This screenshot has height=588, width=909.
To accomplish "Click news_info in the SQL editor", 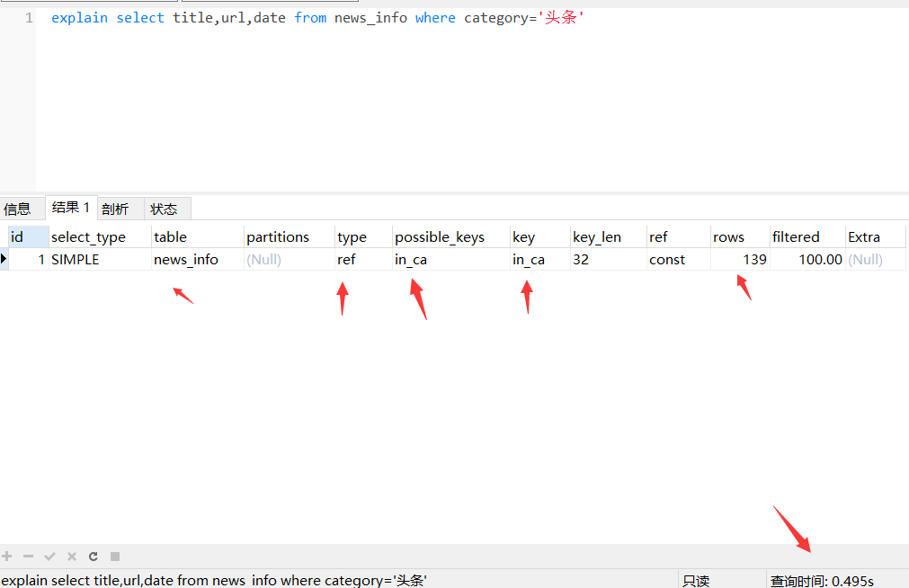I will point(370,18).
